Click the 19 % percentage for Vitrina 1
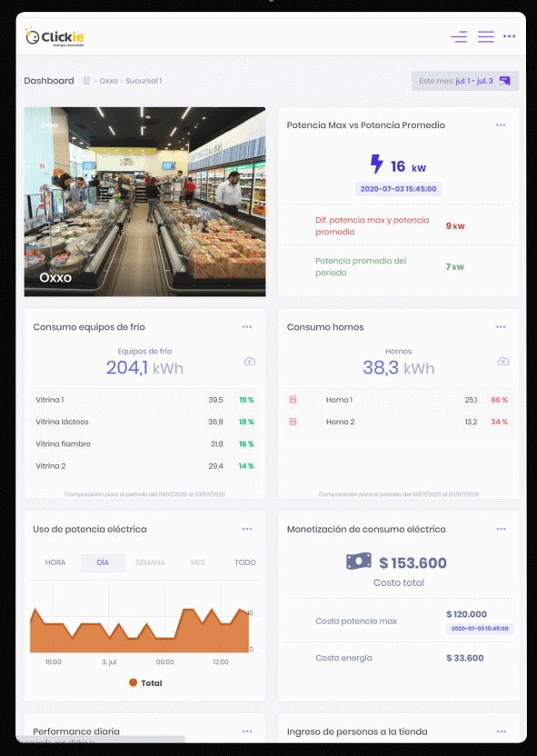 coord(246,400)
